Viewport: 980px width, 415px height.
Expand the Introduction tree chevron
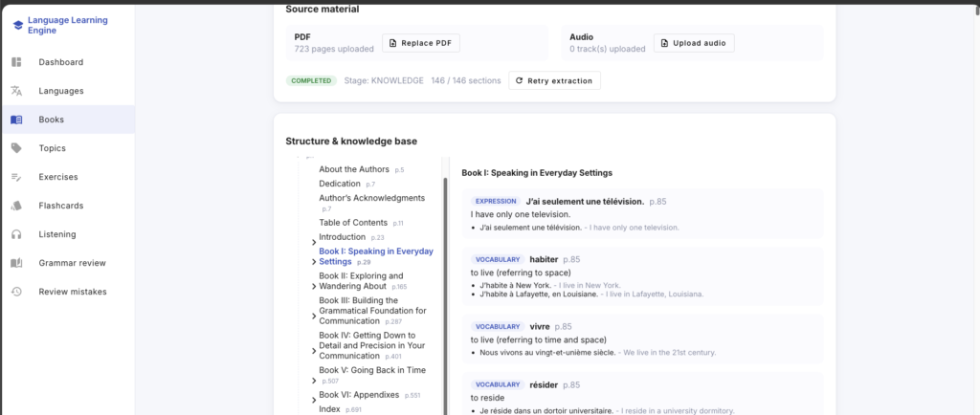314,242
